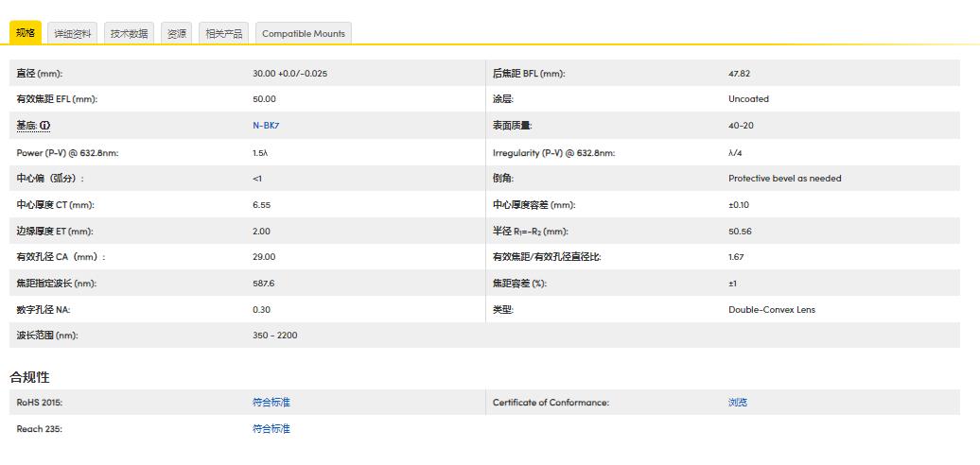Click the 合规性 section heading
980x465 pixels.
point(29,377)
